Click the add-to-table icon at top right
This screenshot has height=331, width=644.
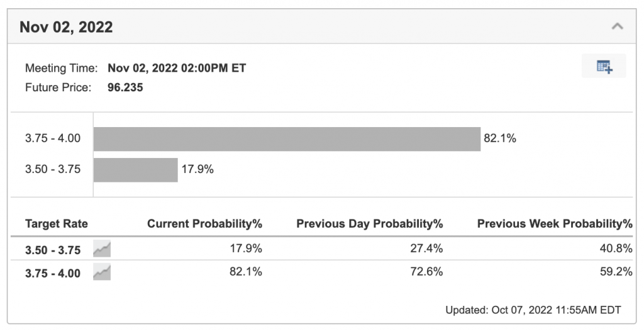click(x=604, y=66)
